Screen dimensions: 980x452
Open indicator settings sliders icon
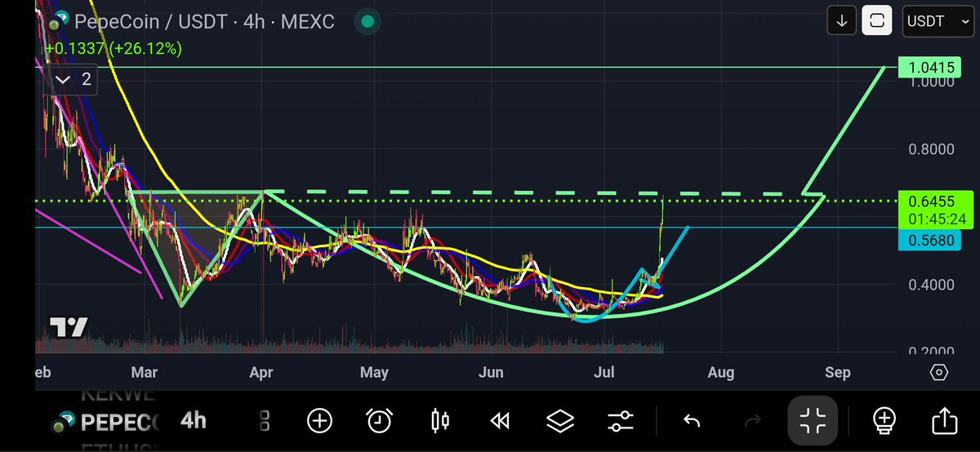click(x=621, y=421)
